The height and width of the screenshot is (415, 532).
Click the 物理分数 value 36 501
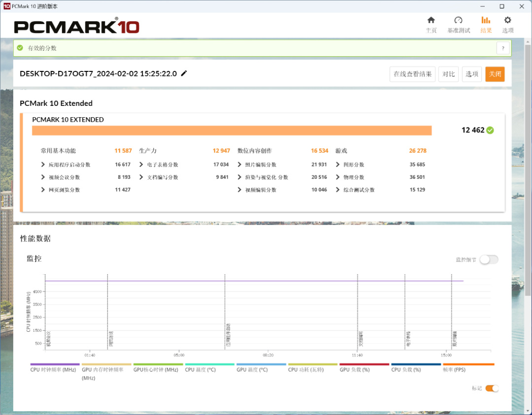coord(417,177)
